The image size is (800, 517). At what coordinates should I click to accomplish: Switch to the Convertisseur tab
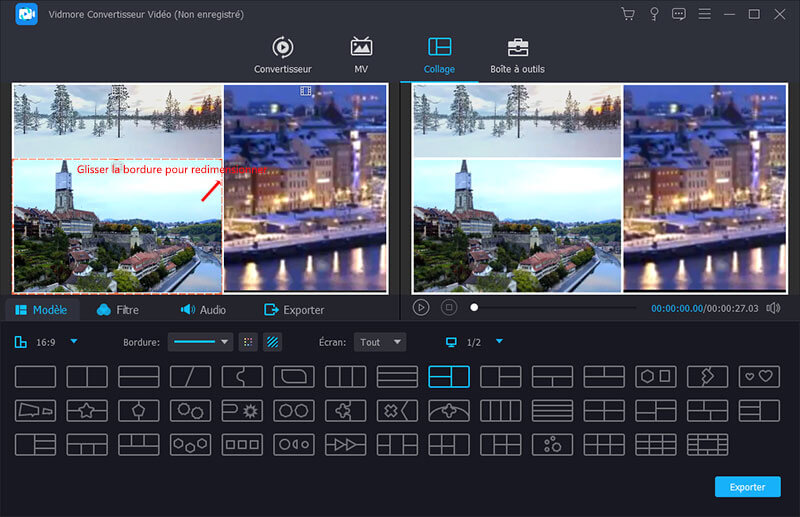pos(283,55)
